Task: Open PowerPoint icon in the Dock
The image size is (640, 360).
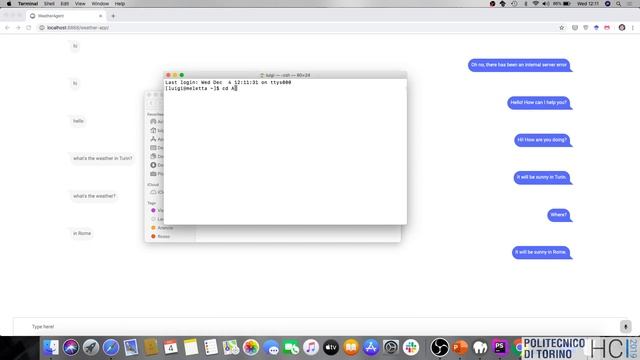Action: pyautogui.click(x=460, y=347)
